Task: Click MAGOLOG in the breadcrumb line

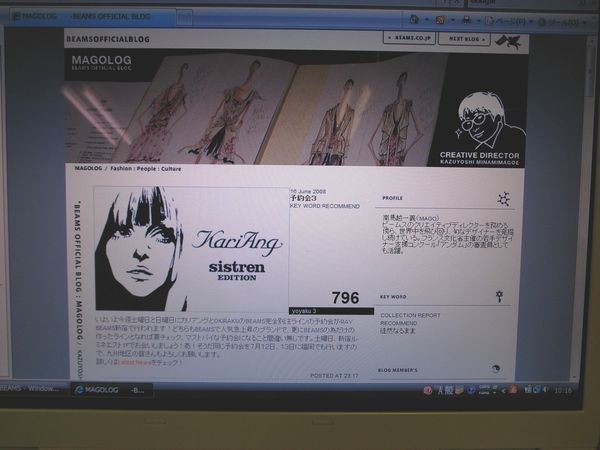Action: (88, 168)
